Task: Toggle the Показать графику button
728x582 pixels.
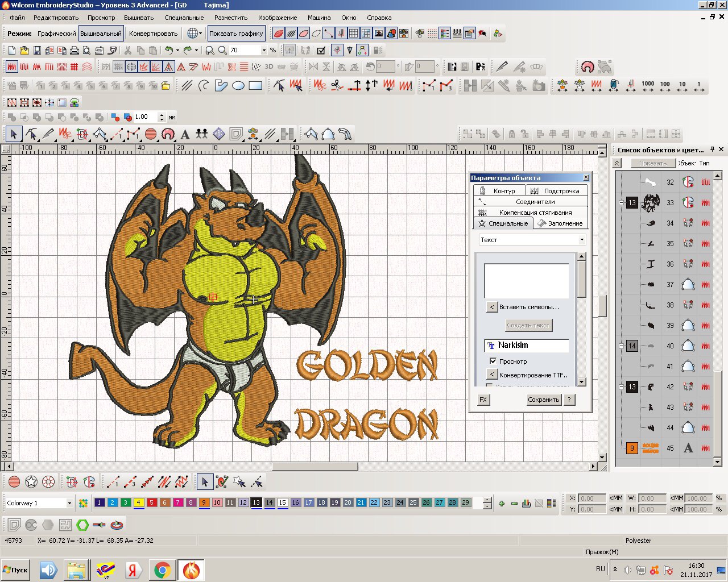Action: 236,34
